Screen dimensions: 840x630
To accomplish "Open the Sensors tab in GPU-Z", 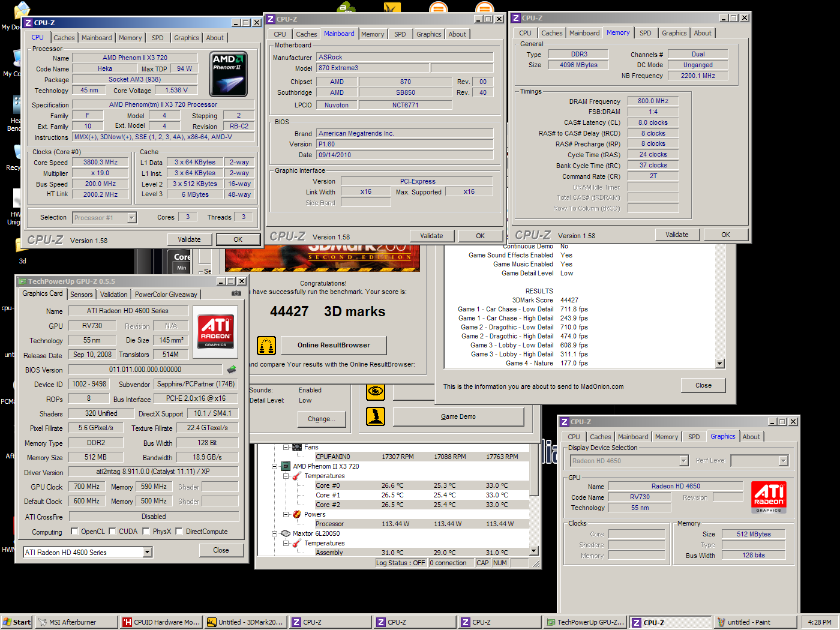I will pyautogui.click(x=82, y=295).
